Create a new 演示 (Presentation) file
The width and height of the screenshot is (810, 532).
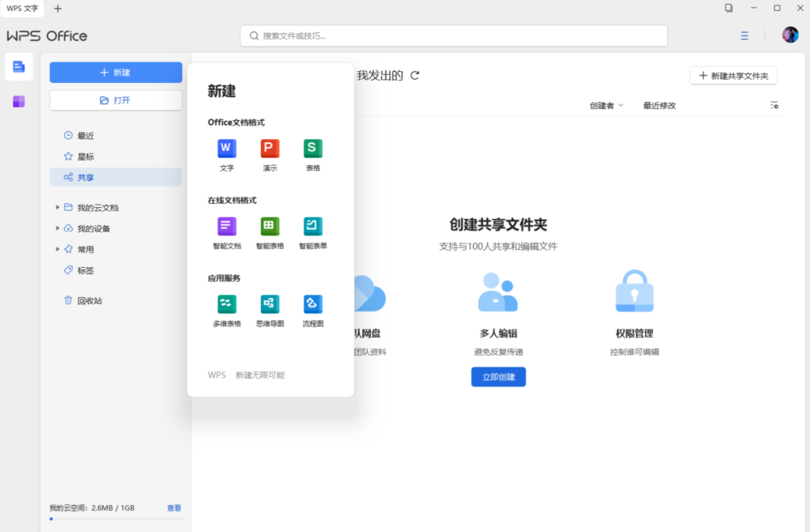pos(270,148)
